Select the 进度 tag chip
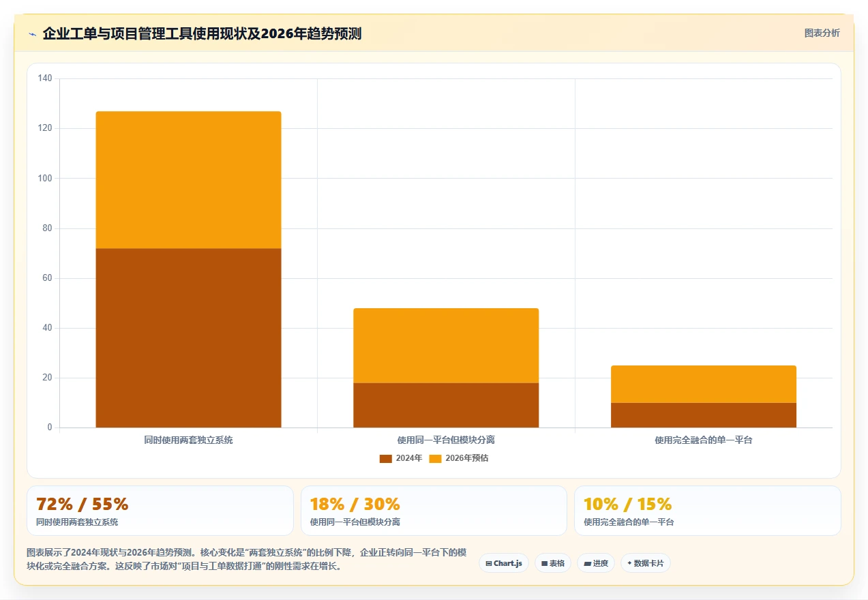868x600 pixels. pos(596,563)
